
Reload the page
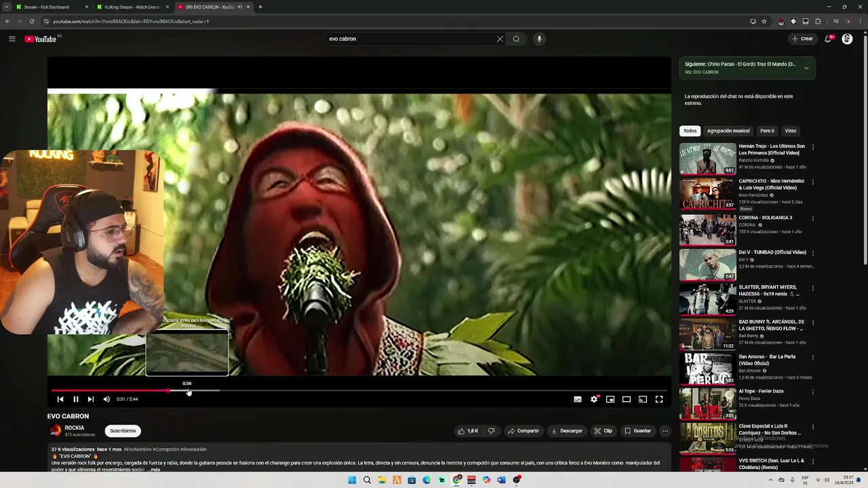[32, 21]
